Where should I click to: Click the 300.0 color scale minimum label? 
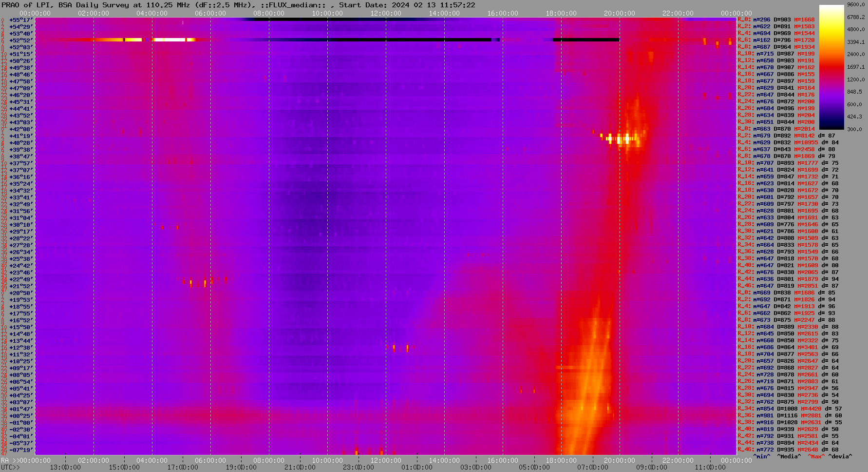point(854,129)
